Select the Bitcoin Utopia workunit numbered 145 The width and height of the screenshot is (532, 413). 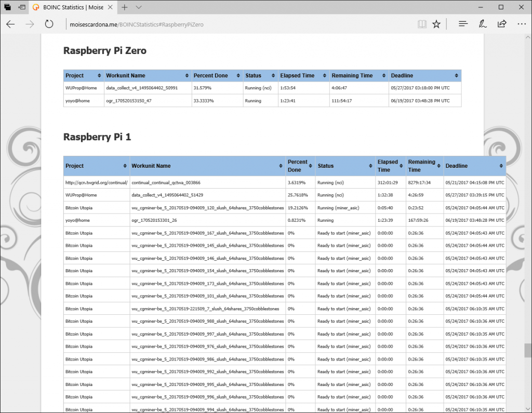click(208, 245)
